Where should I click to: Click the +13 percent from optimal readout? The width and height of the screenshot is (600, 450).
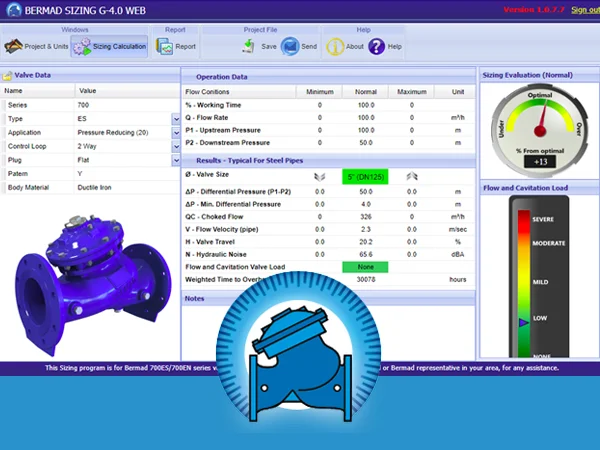[x=540, y=162]
